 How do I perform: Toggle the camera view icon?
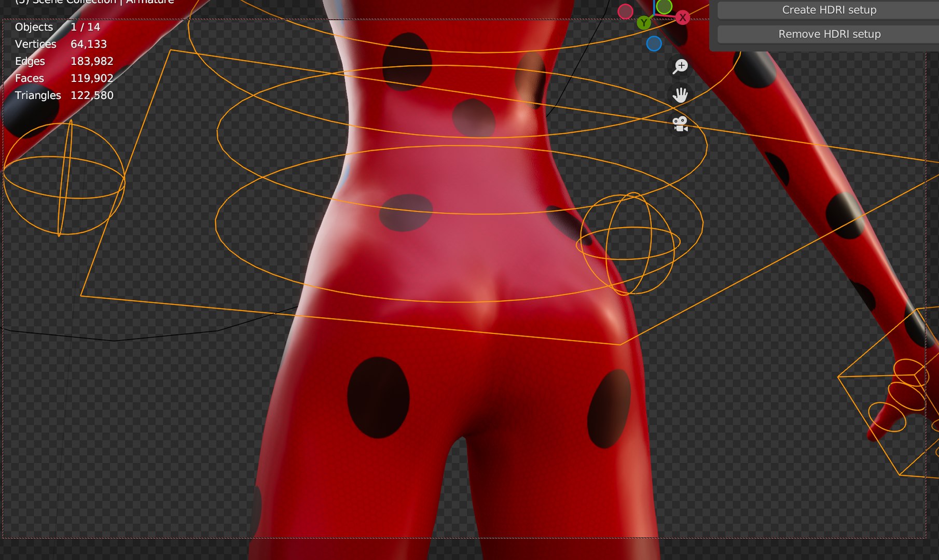click(x=680, y=124)
